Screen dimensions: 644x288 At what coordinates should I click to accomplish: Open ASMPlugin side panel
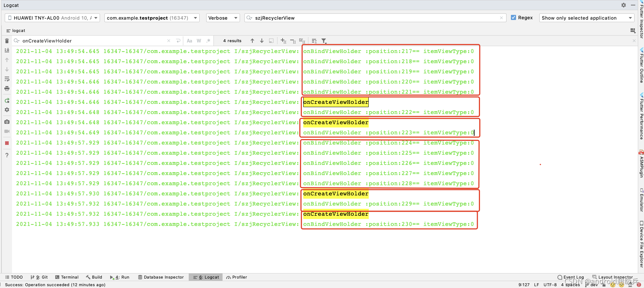pos(641,164)
